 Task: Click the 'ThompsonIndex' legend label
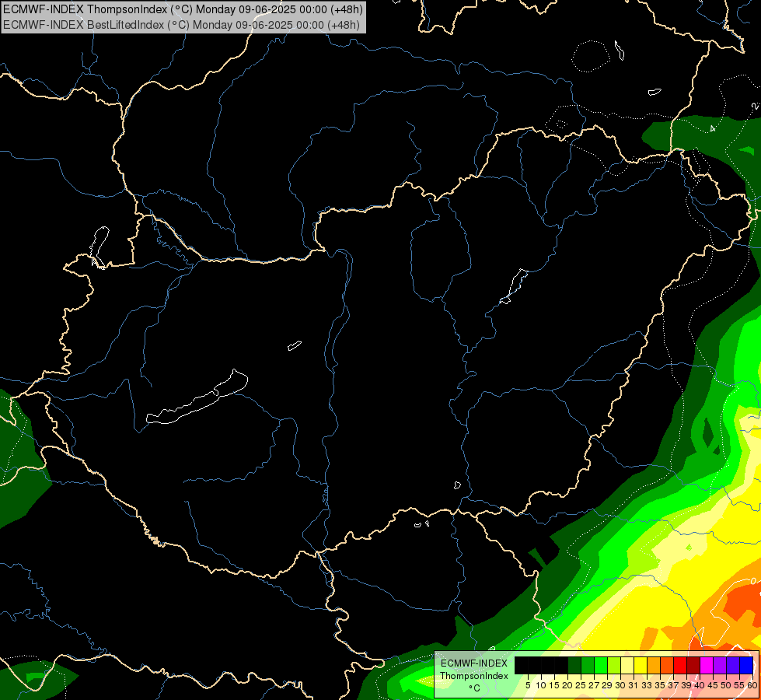click(474, 676)
